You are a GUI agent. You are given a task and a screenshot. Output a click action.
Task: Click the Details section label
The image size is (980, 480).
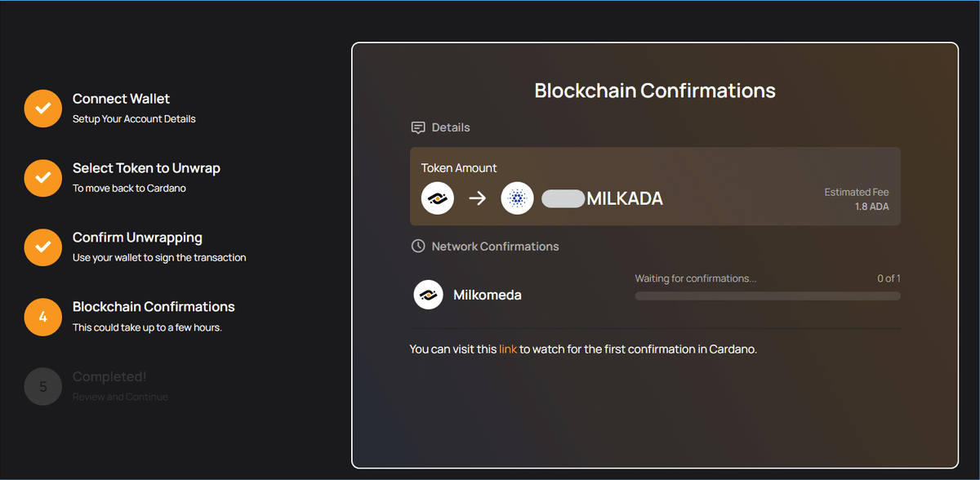pos(451,128)
